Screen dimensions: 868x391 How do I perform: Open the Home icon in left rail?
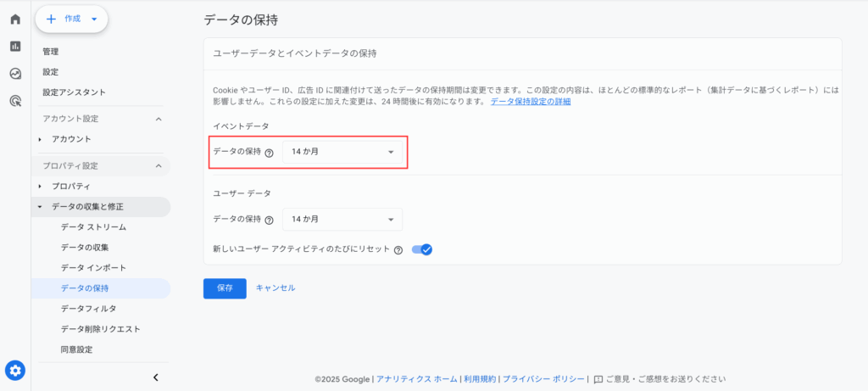15,19
